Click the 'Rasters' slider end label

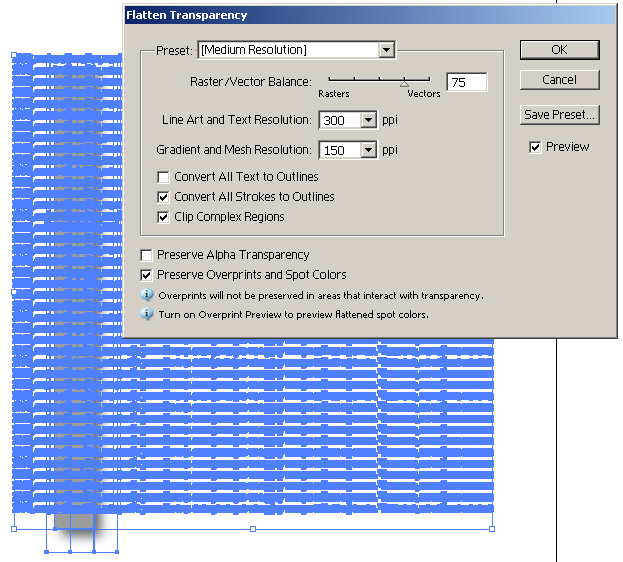point(334,94)
